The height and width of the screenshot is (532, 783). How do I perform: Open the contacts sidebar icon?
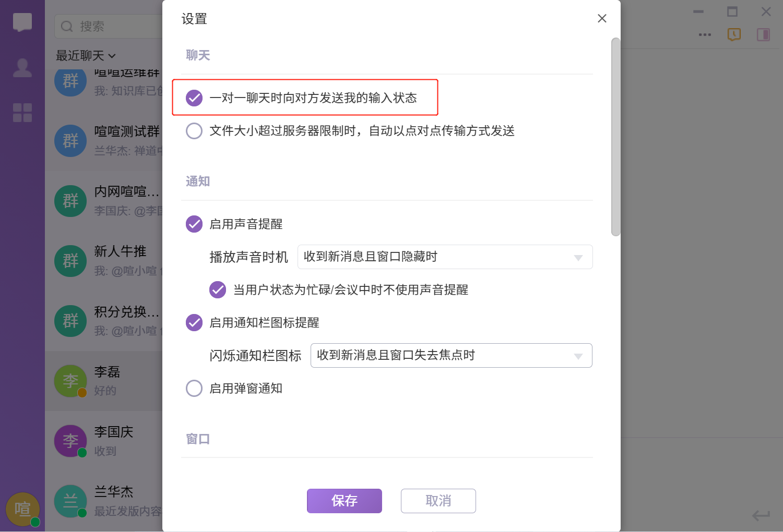(22, 68)
